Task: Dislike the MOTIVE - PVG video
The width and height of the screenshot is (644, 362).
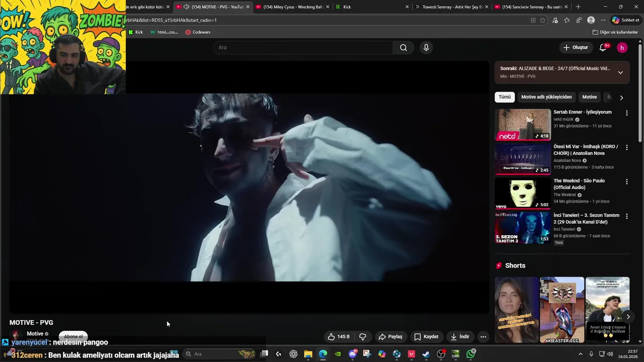Action: click(362, 336)
